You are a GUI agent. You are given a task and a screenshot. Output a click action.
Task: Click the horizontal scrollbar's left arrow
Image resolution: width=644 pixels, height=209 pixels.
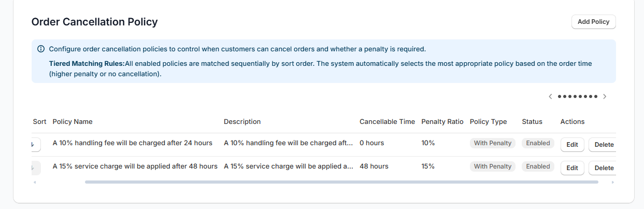pos(35,182)
